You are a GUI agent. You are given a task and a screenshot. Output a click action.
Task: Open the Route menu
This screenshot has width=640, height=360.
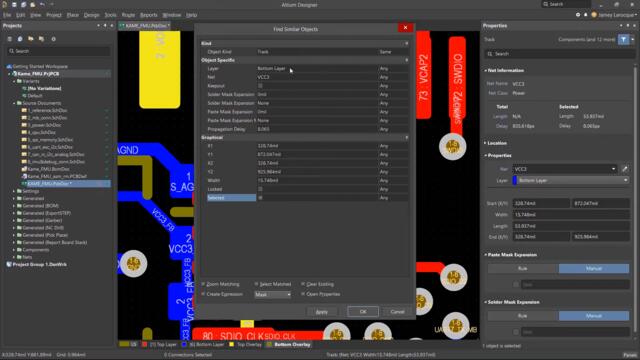click(128, 15)
